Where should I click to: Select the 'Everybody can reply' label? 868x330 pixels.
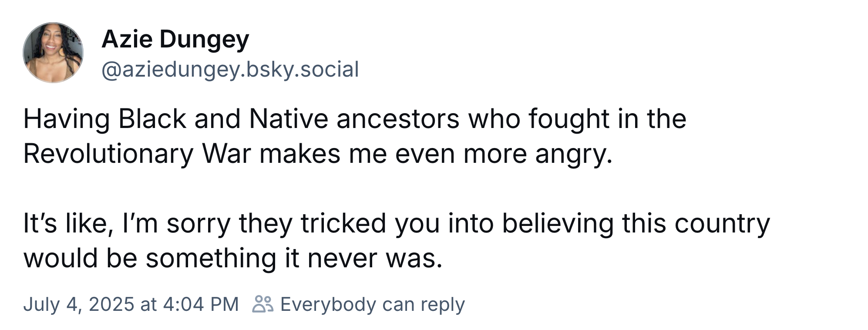pyautogui.click(x=373, y=304)
